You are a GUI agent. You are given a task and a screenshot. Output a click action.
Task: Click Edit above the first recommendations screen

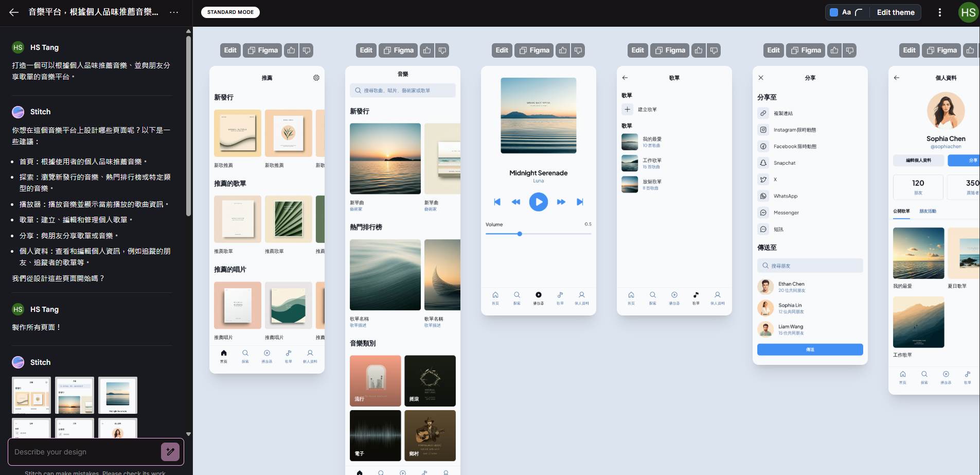tap(230, 50)
